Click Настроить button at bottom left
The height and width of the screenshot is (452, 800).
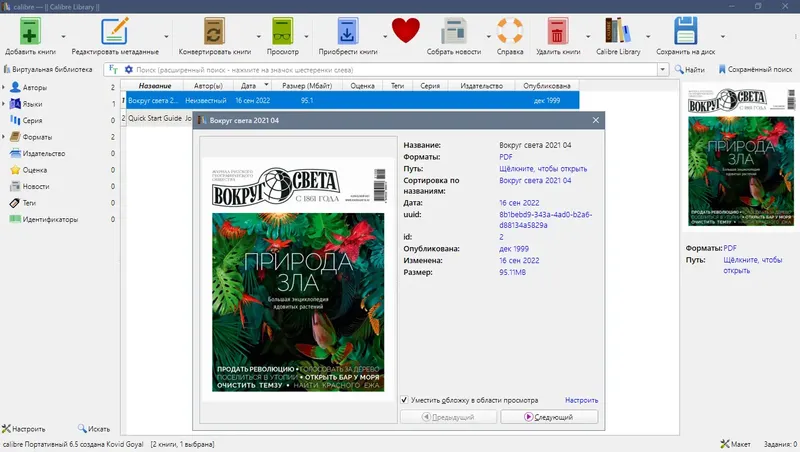23,429
